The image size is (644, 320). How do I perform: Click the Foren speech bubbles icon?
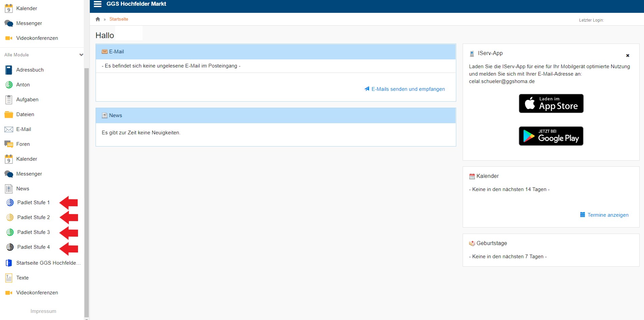coord(9,144)
